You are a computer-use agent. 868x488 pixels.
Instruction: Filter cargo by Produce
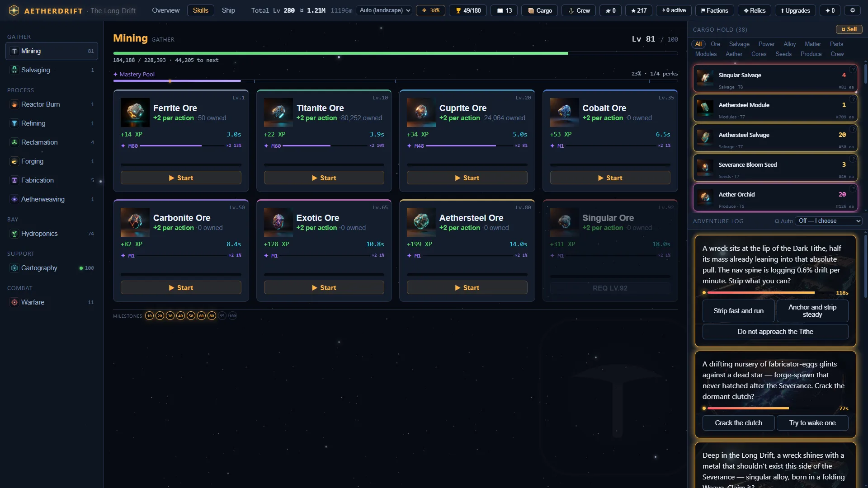[811, 54]
